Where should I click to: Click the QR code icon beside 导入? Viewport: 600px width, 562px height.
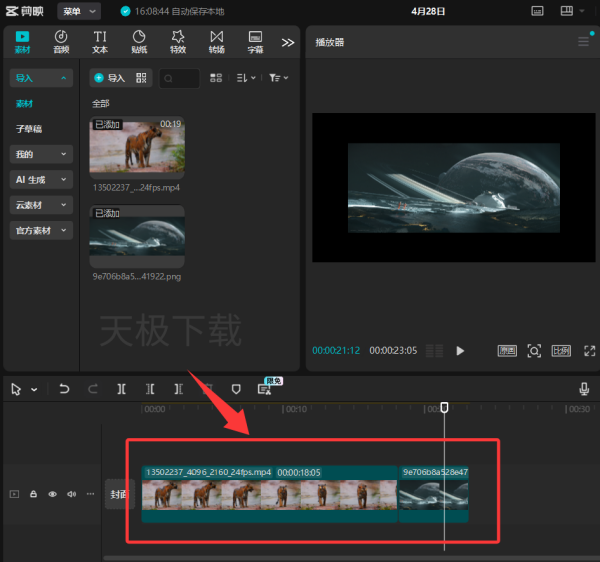[141, 78]
